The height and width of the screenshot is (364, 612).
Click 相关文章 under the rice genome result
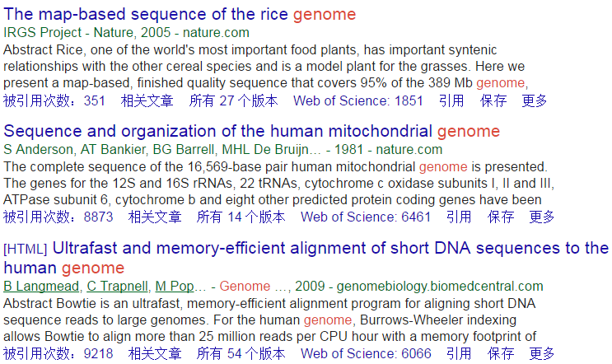pyautogui.click(x=147, y=100)
